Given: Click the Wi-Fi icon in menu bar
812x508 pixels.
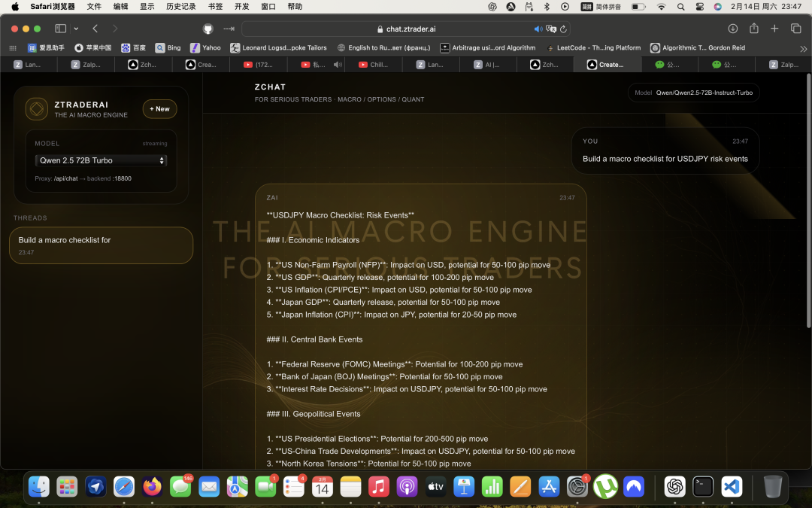Looking at the screenshot, I should pyautogui.click(x=662, y=6).
